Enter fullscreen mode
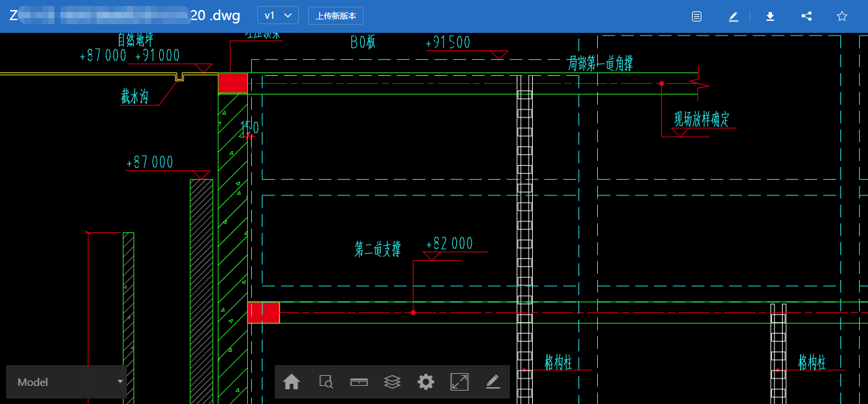Image resolution: width=868 pixels, height=404 pixels. click(x=460, y=382)
